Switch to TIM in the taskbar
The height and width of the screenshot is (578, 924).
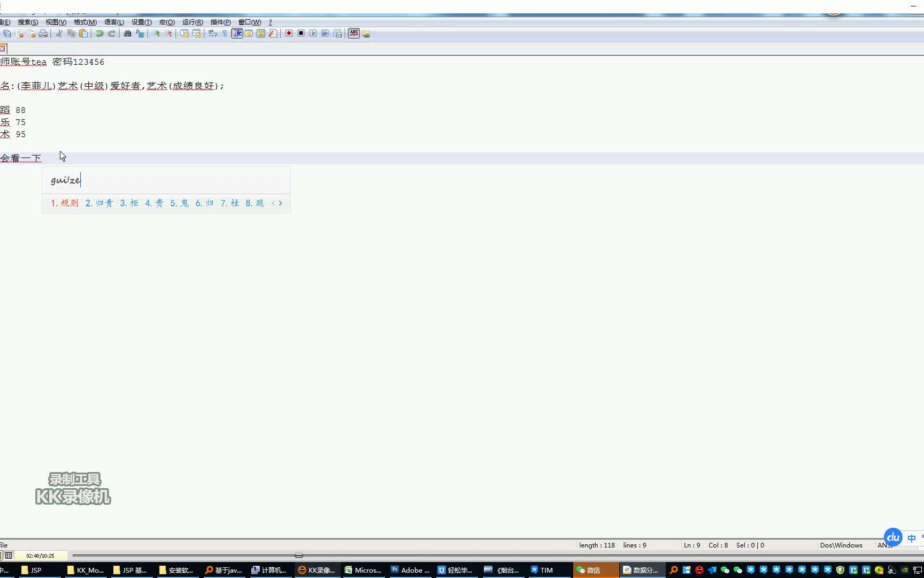(x=549, y=570)
